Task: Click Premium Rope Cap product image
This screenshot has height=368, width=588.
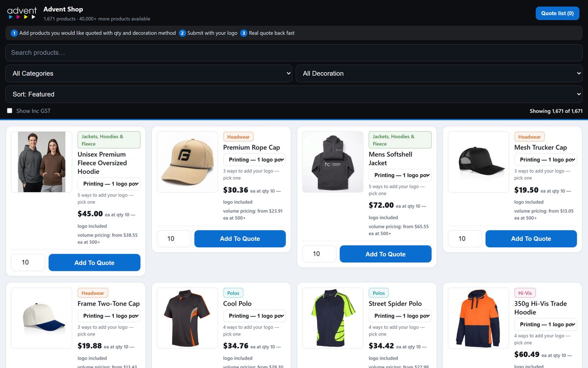Action: (187, 162)
